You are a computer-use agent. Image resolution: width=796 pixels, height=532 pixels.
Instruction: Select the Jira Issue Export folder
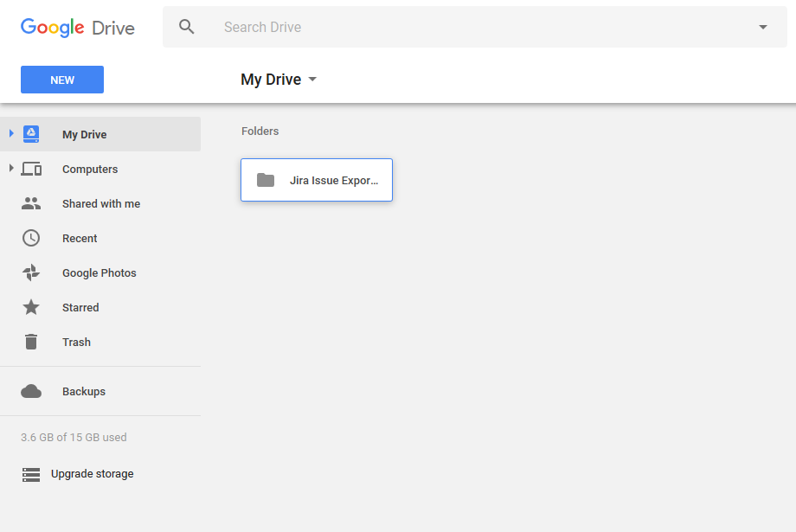click(x=317, y=180)
